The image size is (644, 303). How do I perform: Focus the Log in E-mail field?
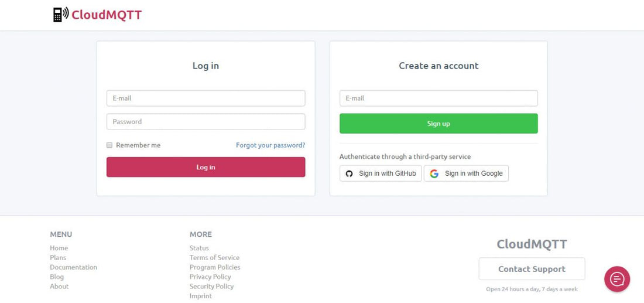[x=205, y=98]
